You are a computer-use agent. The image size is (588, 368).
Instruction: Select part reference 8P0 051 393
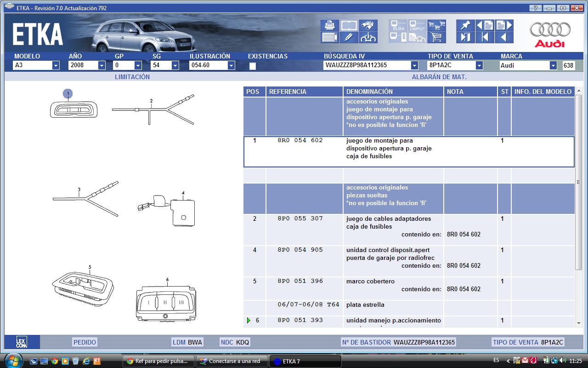300,320
